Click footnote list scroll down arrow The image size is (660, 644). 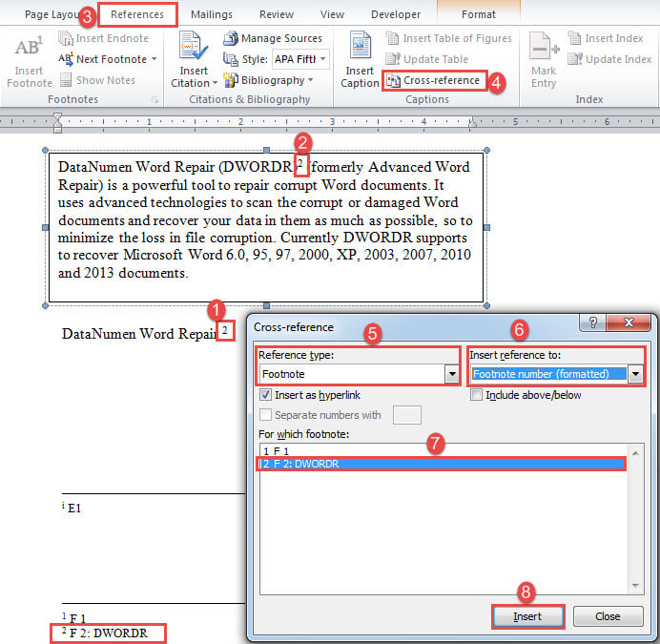coord(635,585)
